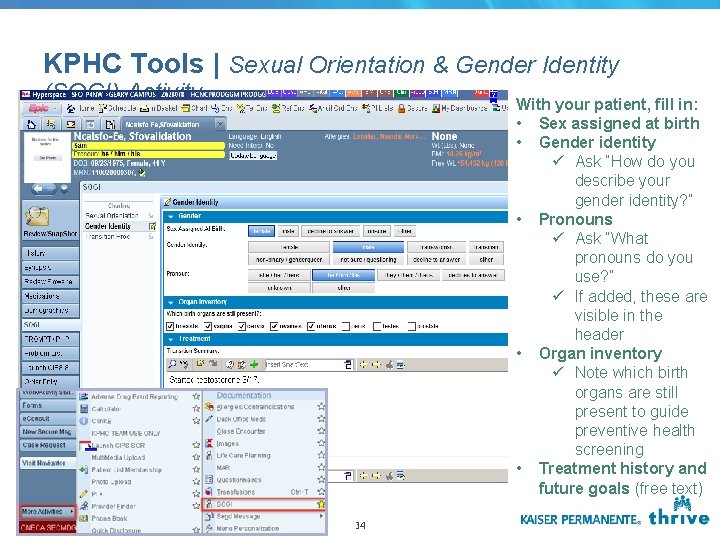This screenshot has width=720, height=540.
Task: Click the yellow left arrow in Transition Summary toolbar
Action: pyautogui.click(x=363, y=365)
